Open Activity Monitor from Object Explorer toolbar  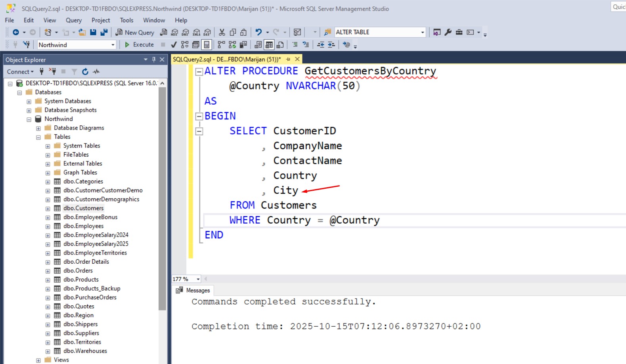(x=96, y=72)
